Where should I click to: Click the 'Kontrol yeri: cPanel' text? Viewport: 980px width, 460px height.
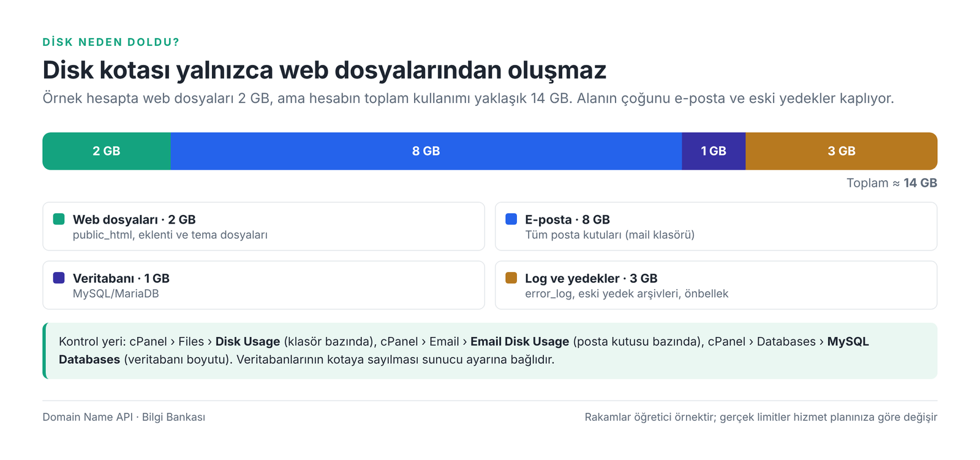point(113,342)
